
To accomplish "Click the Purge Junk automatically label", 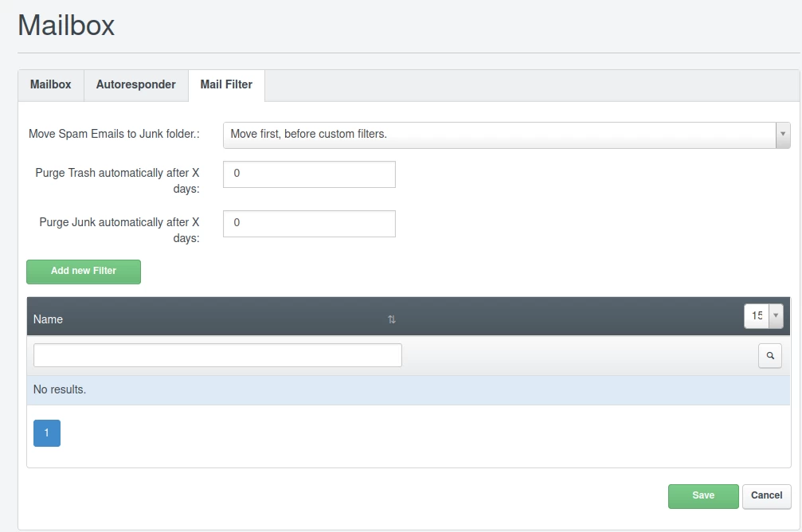I will coord(119,230).
